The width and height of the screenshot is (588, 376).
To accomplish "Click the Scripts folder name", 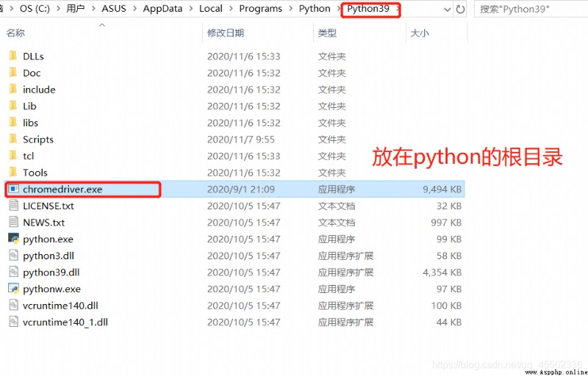I will click(x=38, y=140).
